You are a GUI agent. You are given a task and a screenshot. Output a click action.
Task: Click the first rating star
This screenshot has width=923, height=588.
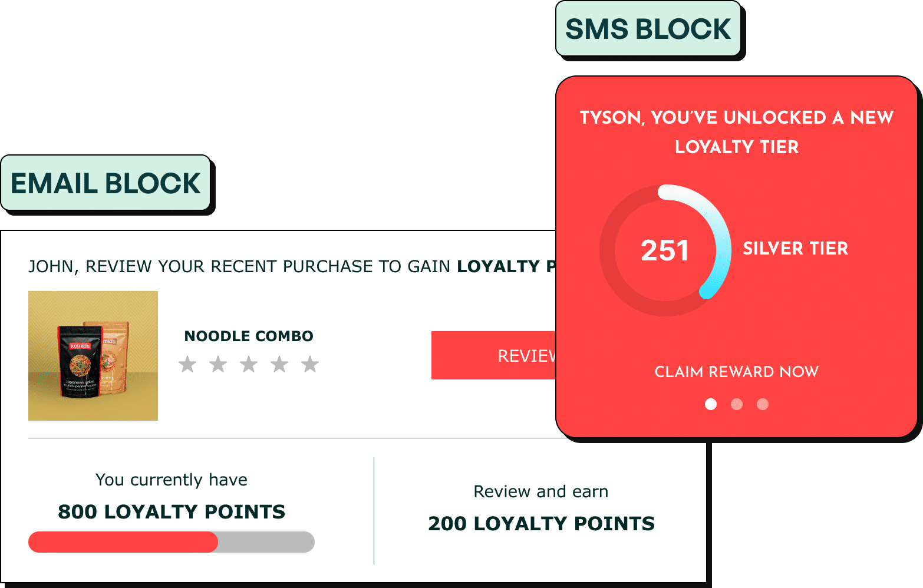tap(187, 365)
